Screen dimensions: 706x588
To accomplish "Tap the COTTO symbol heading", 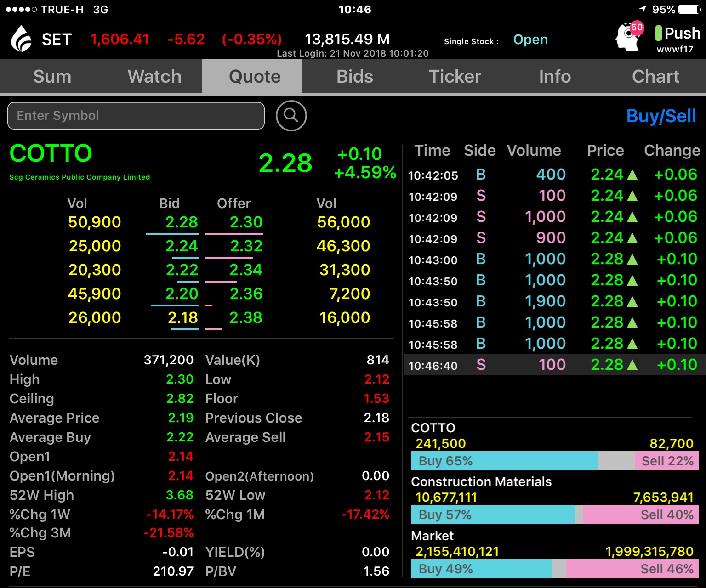I will [x=51, y=153].
